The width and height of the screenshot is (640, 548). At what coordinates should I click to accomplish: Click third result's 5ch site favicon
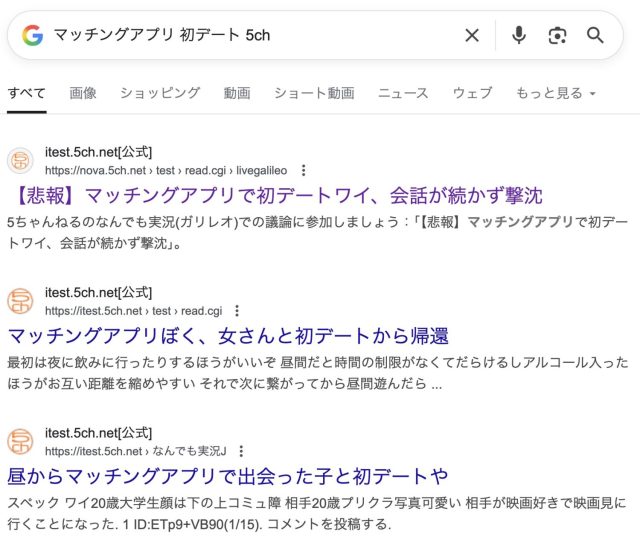click(20, 442)
